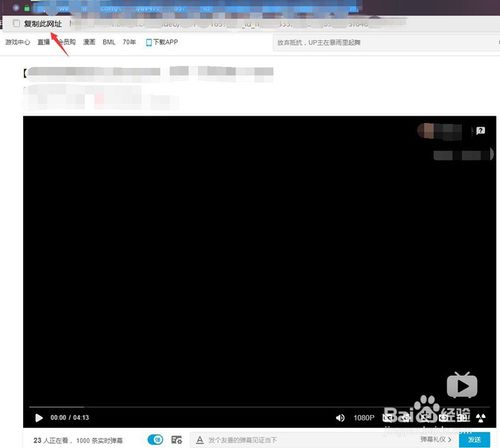Open the 1080P quality selector
Image resolution: width=500 pixels, height=448 pixels.
(x=364, y=418)
